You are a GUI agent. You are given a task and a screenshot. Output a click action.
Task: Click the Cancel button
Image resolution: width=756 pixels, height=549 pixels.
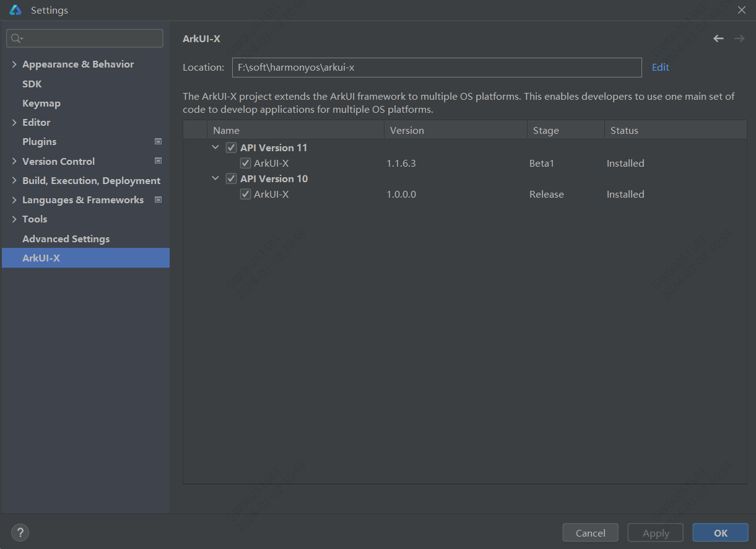click(590, 533)
